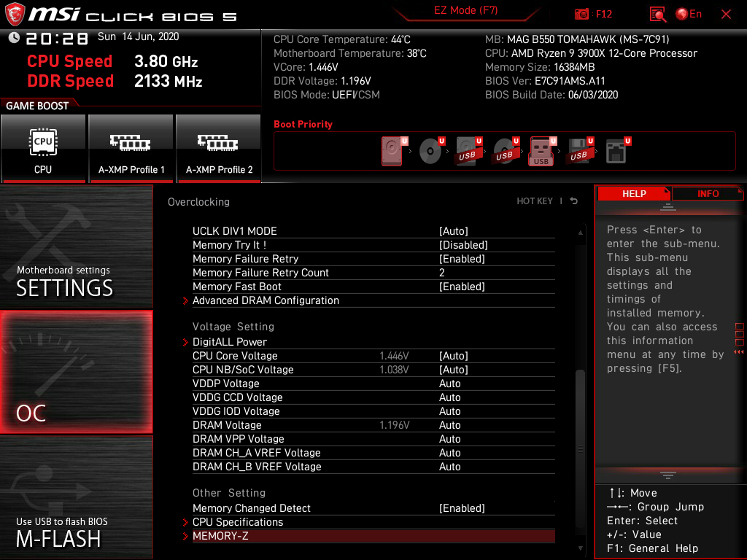Click the CPU NB/SoC 1.038V reading
This screenshot has height=560, width=747.
pyautogui.click(x=394, y=370)
